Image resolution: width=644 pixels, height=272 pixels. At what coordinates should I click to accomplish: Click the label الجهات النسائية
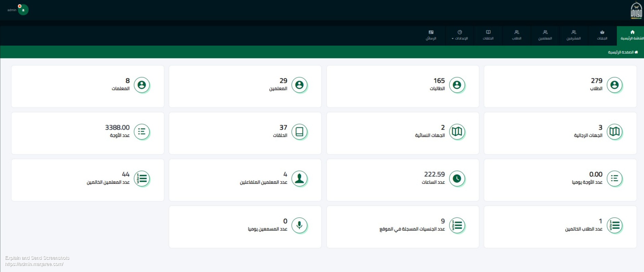[430, 136]
